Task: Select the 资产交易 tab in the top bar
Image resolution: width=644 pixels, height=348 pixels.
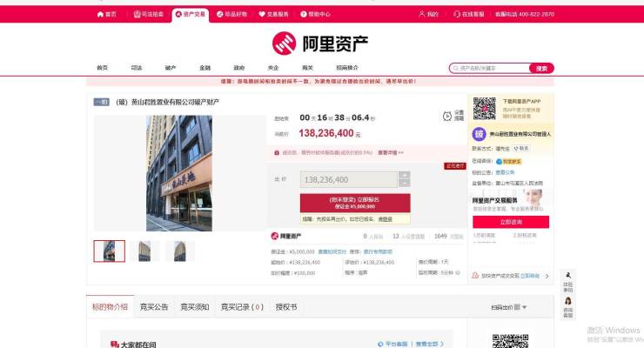Action: (x=191, y=15)
